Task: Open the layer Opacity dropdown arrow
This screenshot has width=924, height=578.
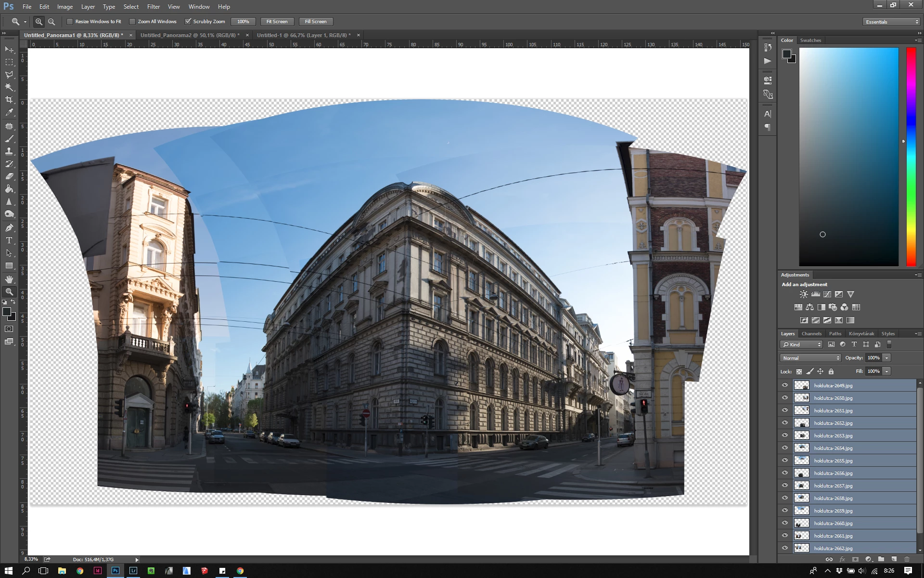Action: 887,358
